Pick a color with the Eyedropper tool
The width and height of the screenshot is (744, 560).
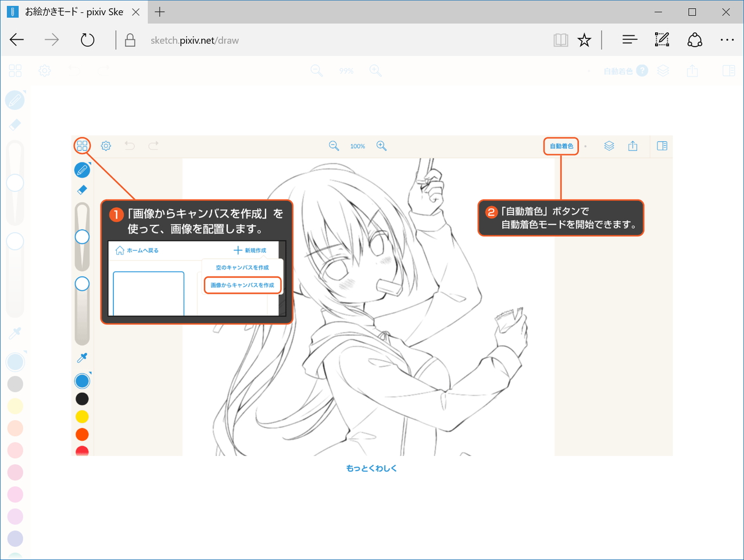[x=82, y=358]
